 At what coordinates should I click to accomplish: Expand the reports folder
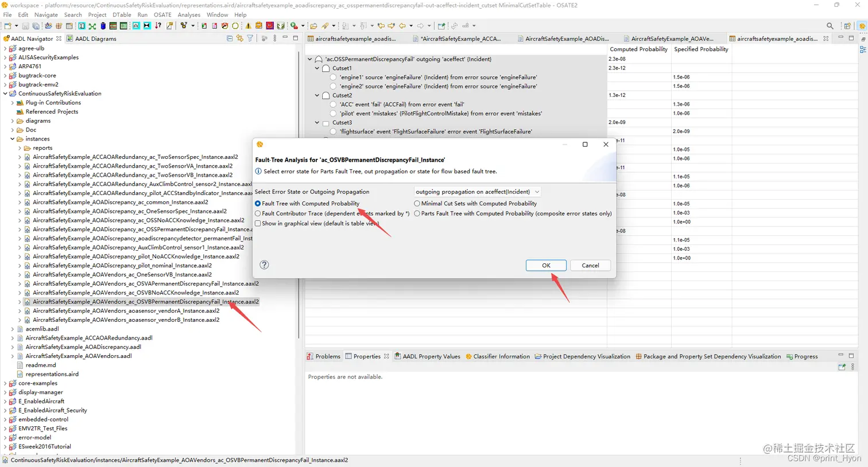pyautogui.click(x=20, y=148)
